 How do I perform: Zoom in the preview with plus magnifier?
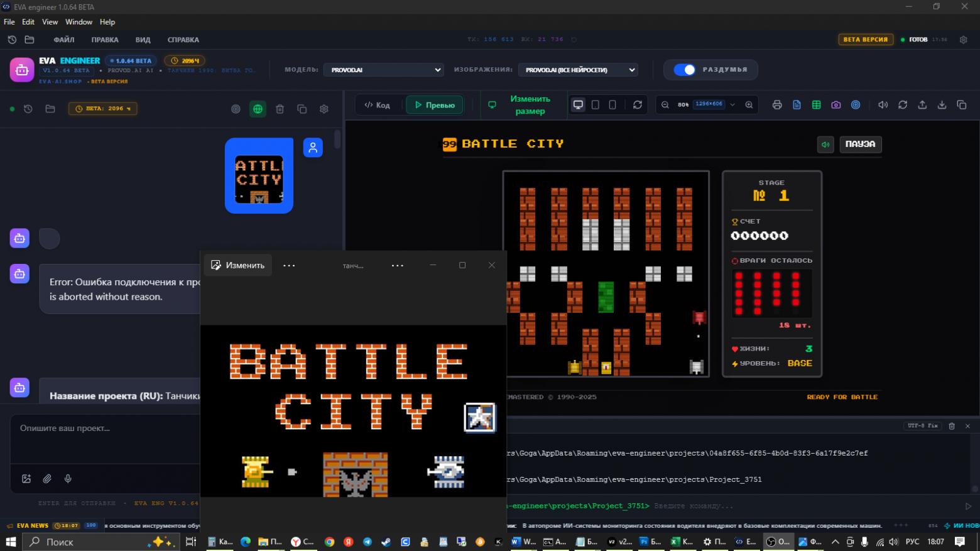(x=749, y=105)
